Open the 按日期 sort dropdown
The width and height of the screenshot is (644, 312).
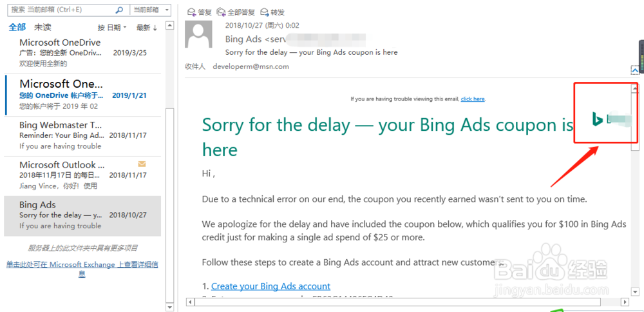coord(112,28)
